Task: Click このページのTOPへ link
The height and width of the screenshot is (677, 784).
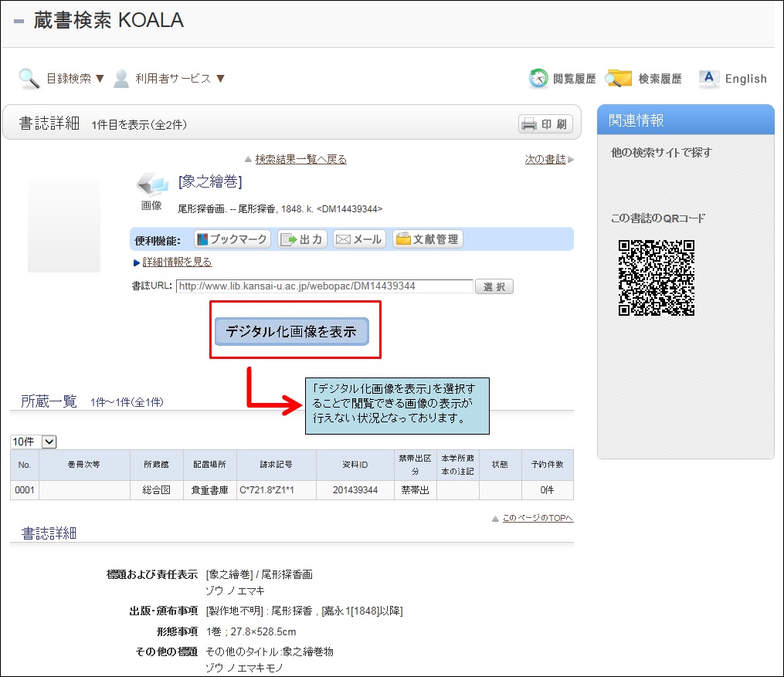Action: (537, 518)
